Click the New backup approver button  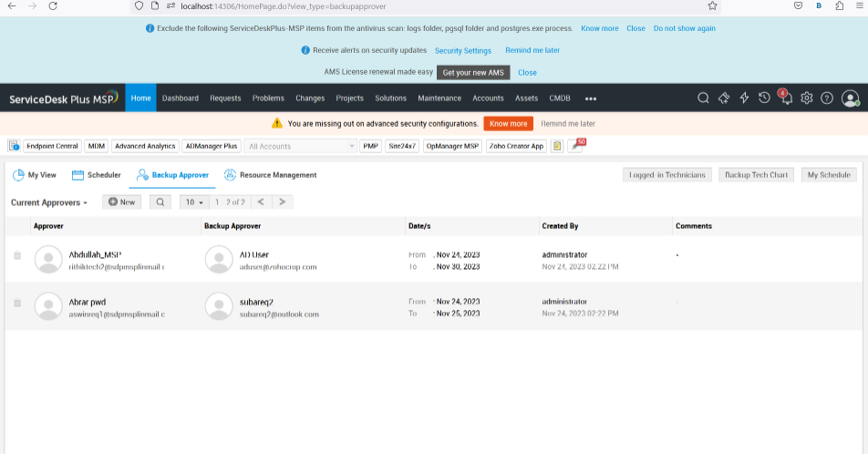121,202
